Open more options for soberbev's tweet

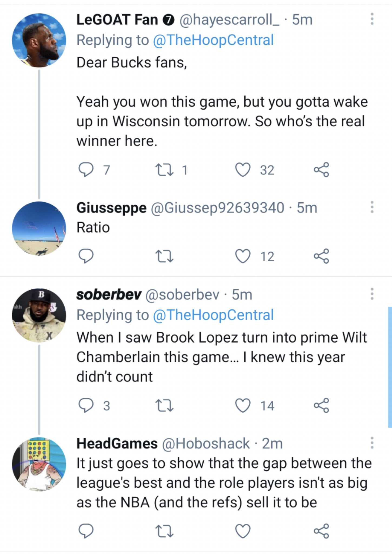(372, 294)
